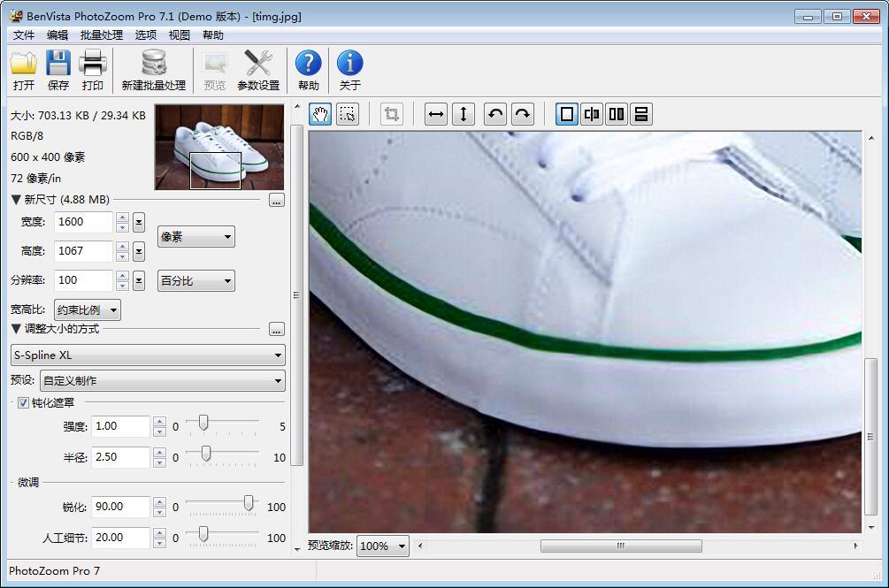Toggle the 钝化遮罩 checkbox
Viewport: 889px width, 588px height.
23,403
